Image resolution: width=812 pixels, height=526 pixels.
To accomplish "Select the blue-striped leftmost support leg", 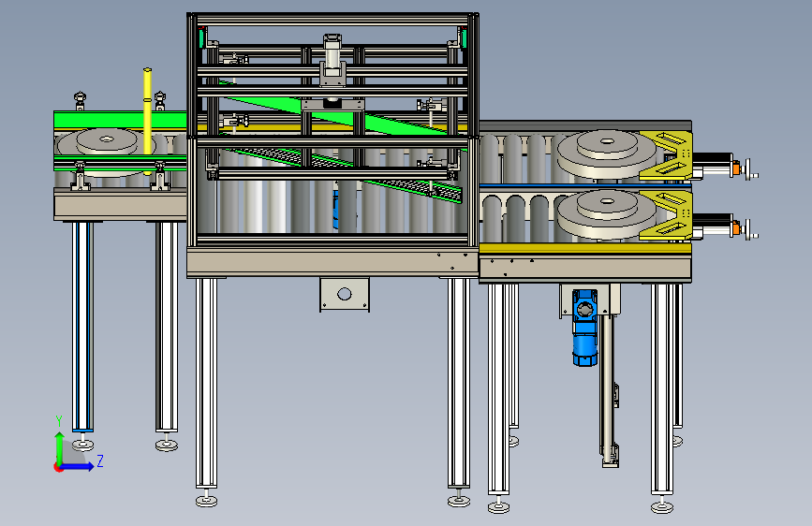I will tap(82, 328).
